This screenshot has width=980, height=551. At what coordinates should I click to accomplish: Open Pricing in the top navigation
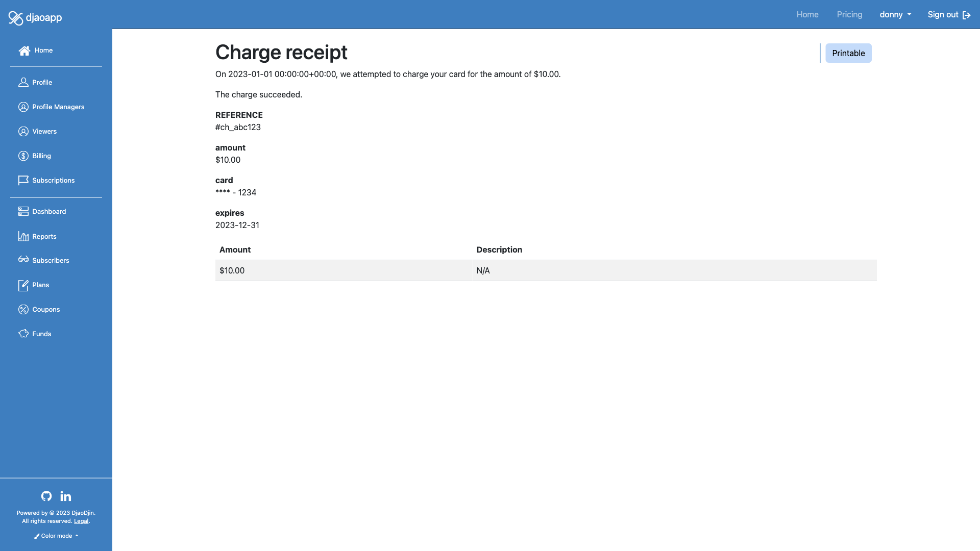click(x=849, y=14)
